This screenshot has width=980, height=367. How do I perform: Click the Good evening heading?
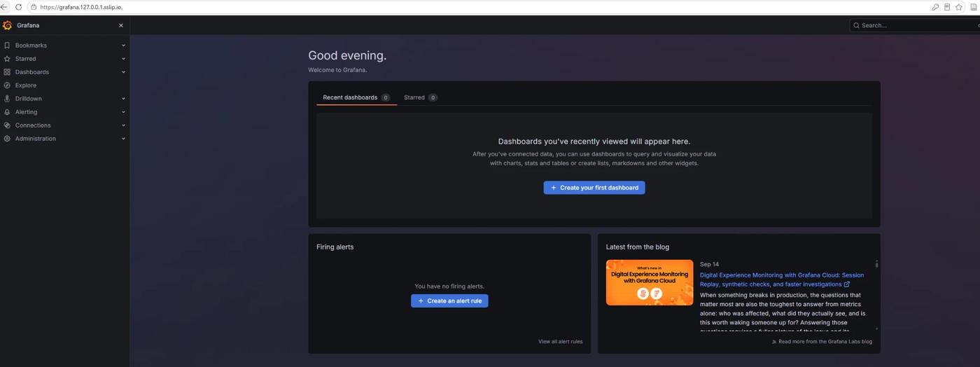tap(347, 55)
